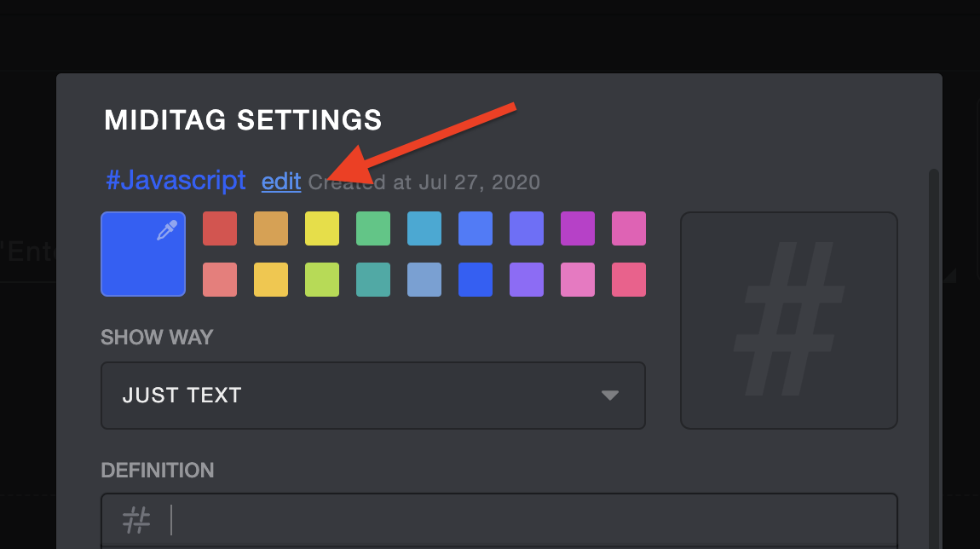Click the edit link next to #Javascript
The height and width of the screenshot is (549, 980).
(281, 182)
